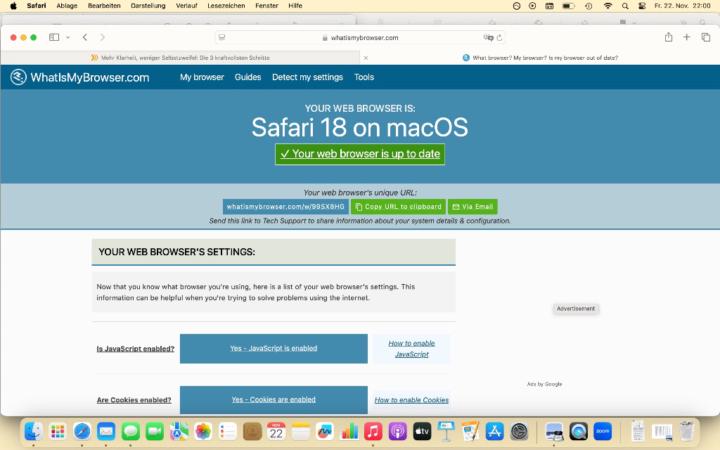Screen dimensions: 720x450
Task: Click the 'YOUR WEB BROWSER'S SETTINGS:' heading
Action: (177, 252)
